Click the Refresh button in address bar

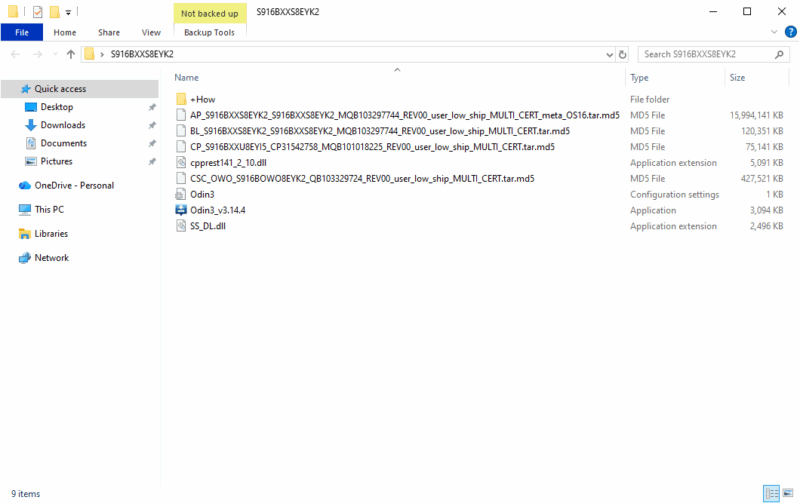click(623, 54)
